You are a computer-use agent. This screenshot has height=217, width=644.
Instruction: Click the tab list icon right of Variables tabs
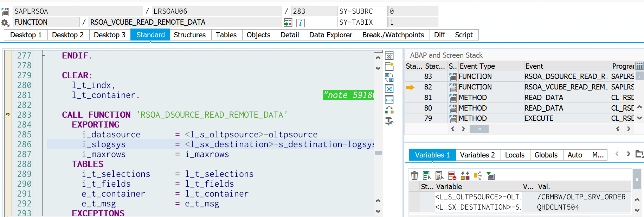click(x=639, y=154)
